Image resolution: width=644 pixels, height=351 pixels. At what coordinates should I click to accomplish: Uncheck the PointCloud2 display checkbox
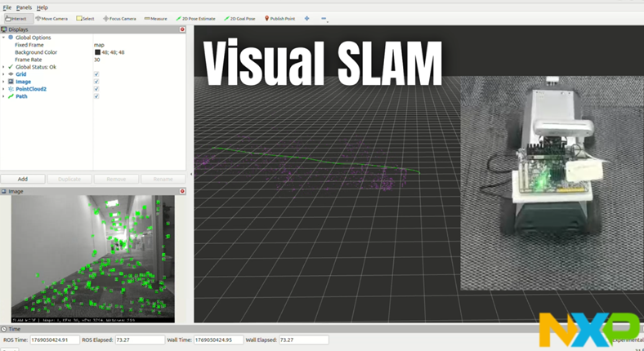tap(96, 89)
